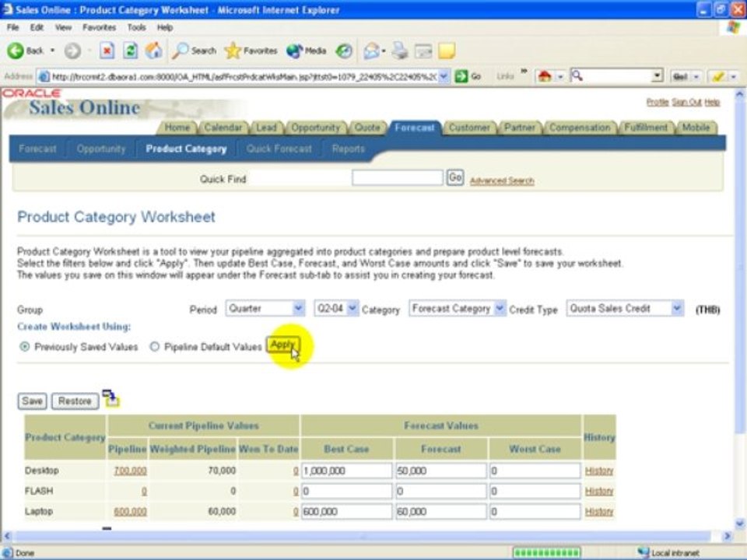Switch to the Lead tab
747x560 pixels.
click(266, 128)
